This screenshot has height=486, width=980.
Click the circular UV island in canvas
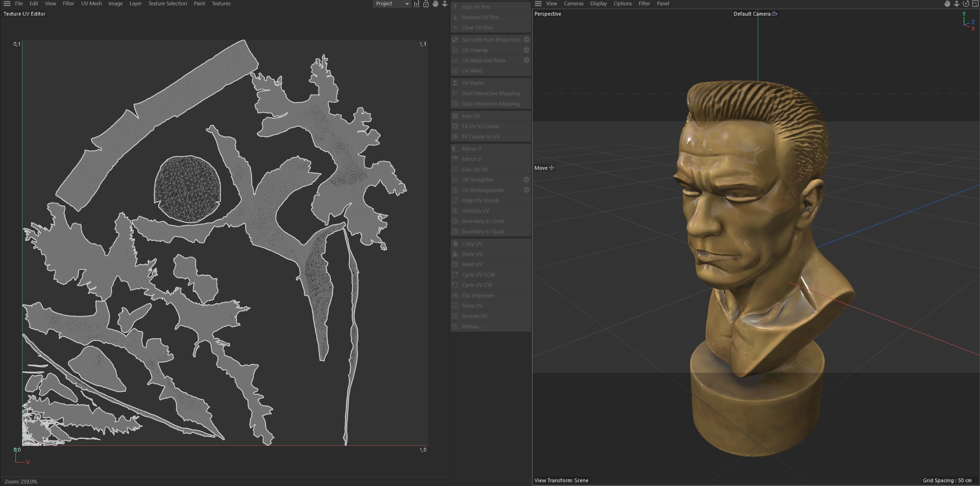(x=188, y=189)
